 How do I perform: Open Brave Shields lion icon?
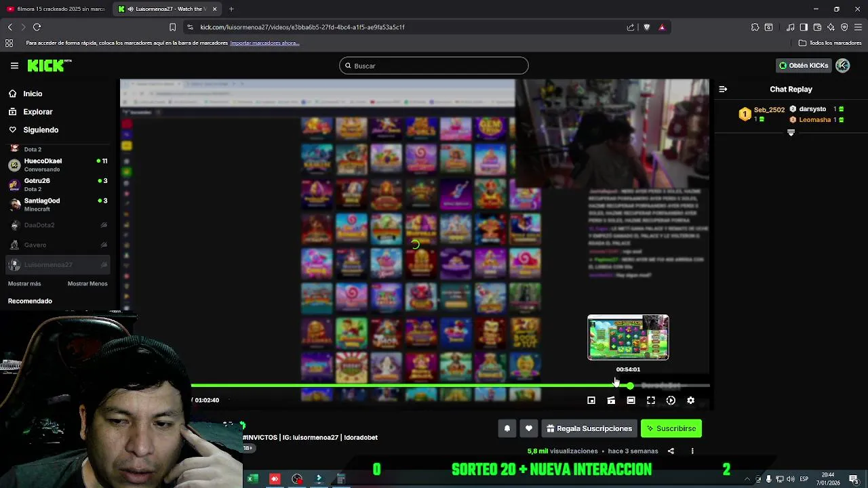646,27
